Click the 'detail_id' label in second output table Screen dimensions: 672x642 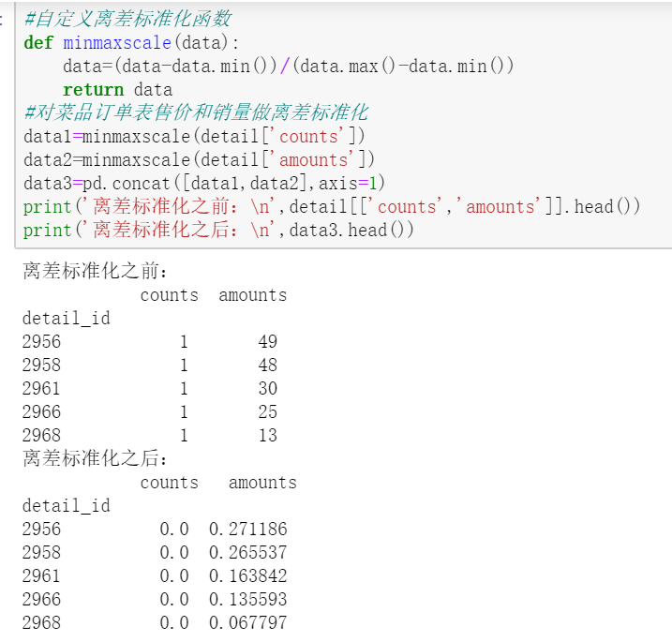pos(67,506)
